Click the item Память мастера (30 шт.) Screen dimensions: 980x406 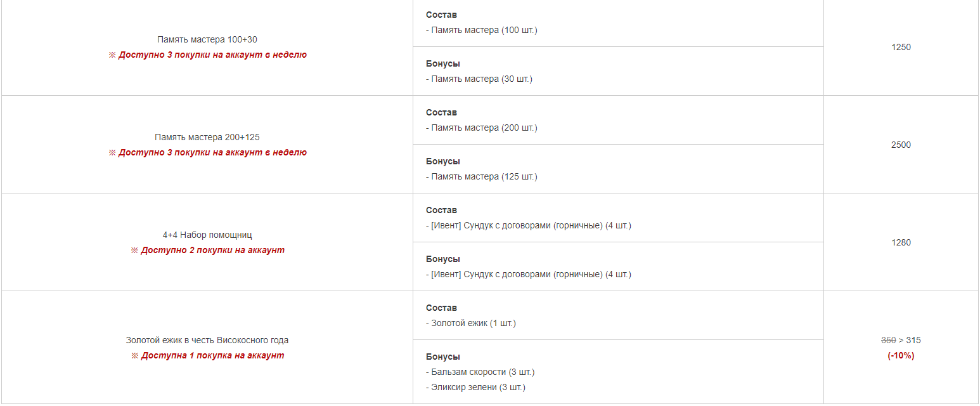482,79
